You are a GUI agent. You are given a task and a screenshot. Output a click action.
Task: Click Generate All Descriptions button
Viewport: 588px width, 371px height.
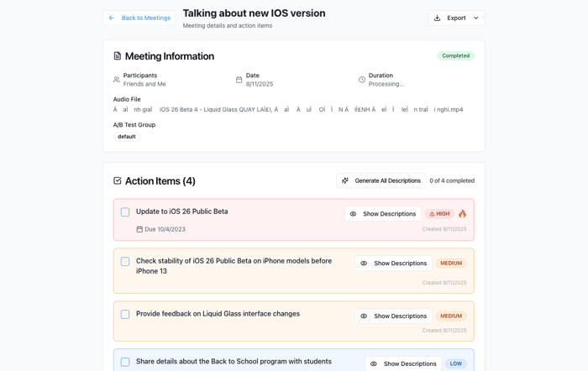pos(381,180)
